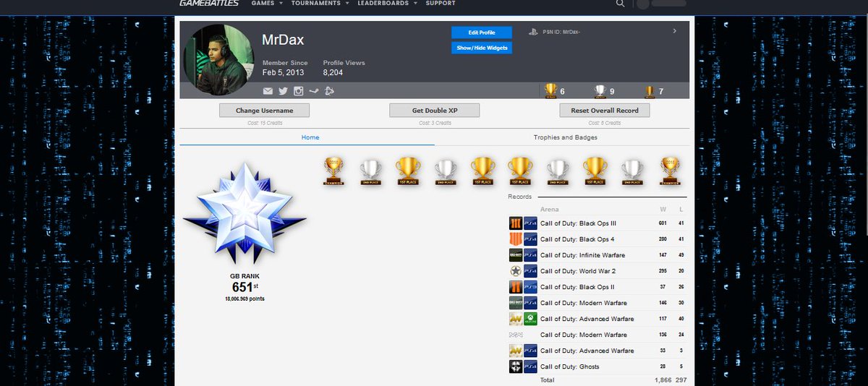Expand the Leaderboards dropdown menu
Image resolution: width=868 pixels, height=386 pixels.
pyautogui.click(x=387, y=4)
